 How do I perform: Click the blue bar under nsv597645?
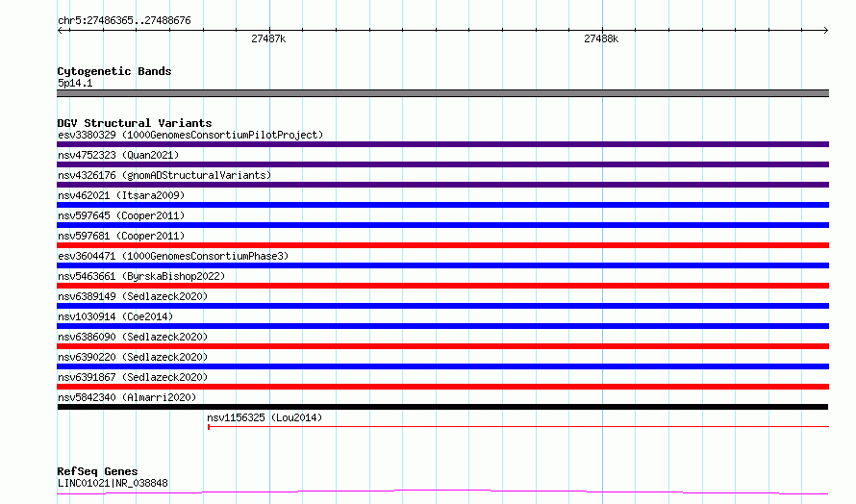442,225
